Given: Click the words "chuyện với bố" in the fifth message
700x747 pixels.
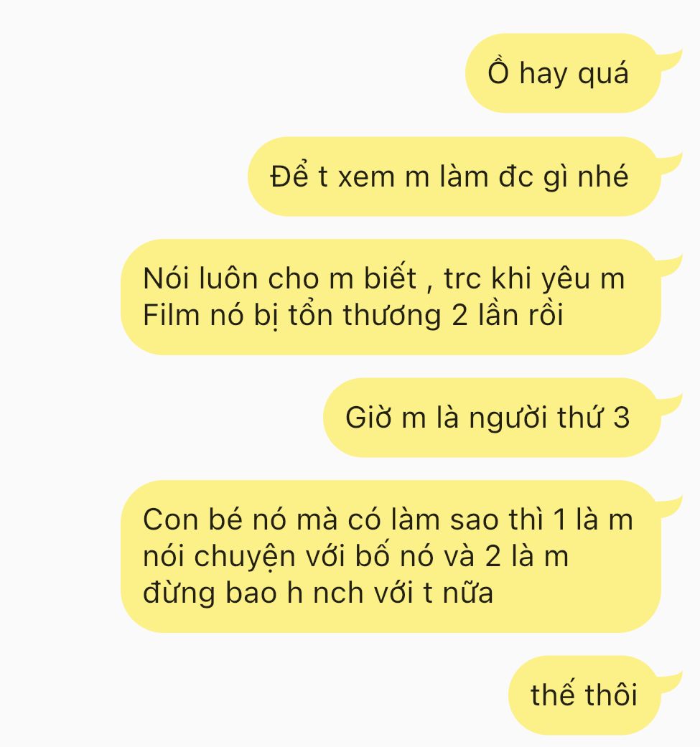Looking at the screenshot, I should (292, 556).
